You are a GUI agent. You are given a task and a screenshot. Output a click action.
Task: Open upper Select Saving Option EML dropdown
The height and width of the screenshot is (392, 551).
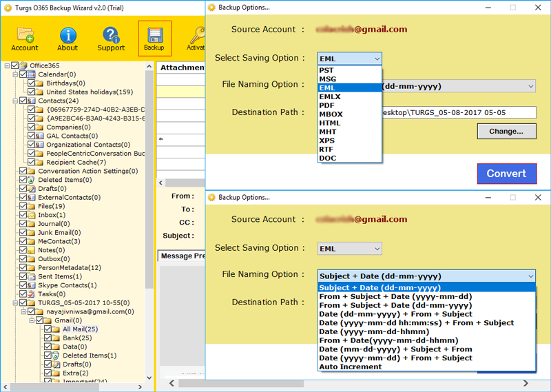(x=350, y=59)
